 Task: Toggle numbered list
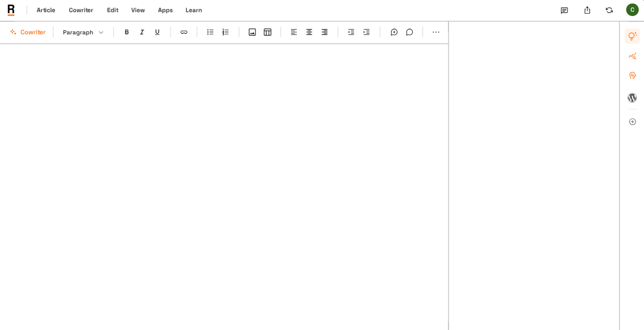tap(226, 32)
